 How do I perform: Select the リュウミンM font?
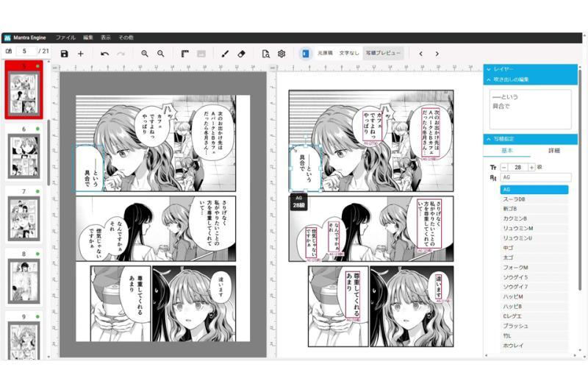pyautogui.click(x=534, y=228)
